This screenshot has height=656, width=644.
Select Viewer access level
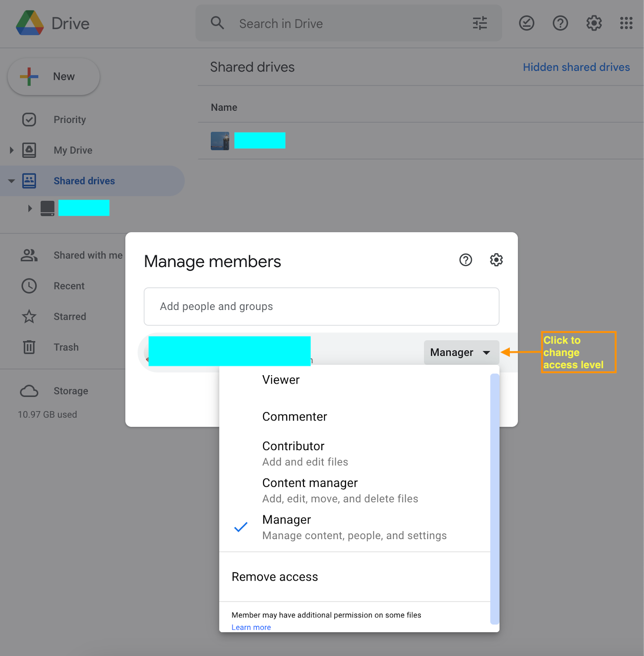pyautogui.click(x=355, y=380)
